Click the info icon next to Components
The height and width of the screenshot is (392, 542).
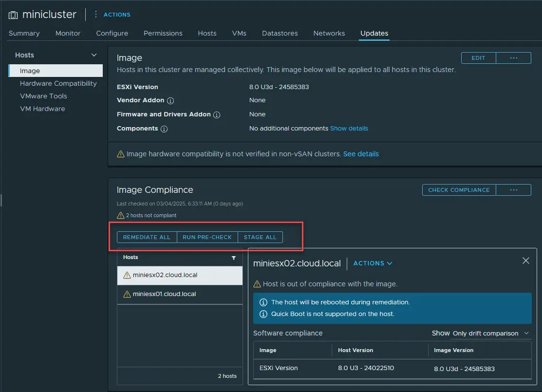click(x=163, y=129)
